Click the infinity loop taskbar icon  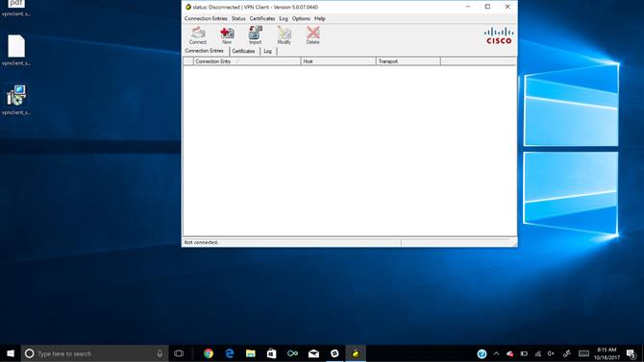(x=292, y=353)
